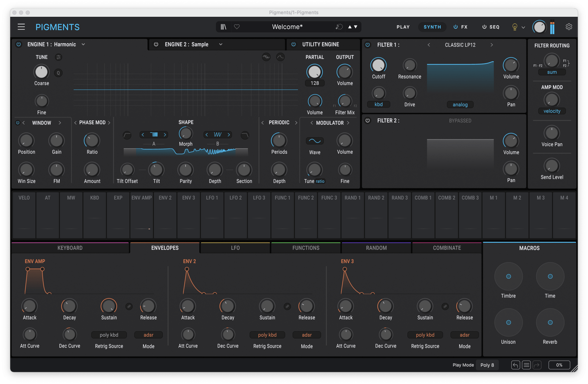Select the Modulator sine wave shape

tap(315, 141)
